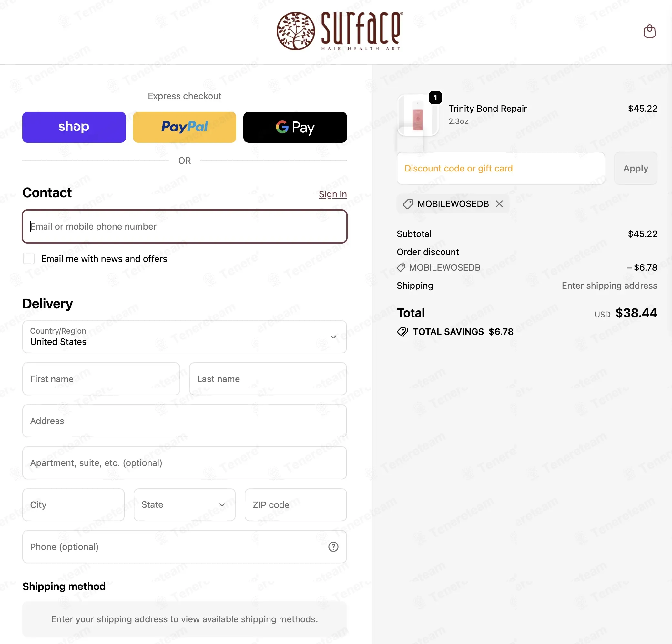Open the Country/Region dropdown
Screen dimensions: 672x644
coord(184,337)
